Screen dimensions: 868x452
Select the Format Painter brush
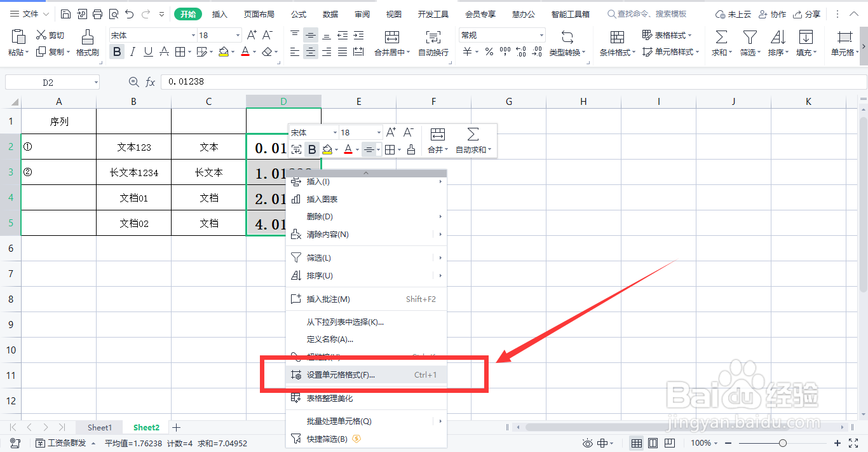pos(88,36)
